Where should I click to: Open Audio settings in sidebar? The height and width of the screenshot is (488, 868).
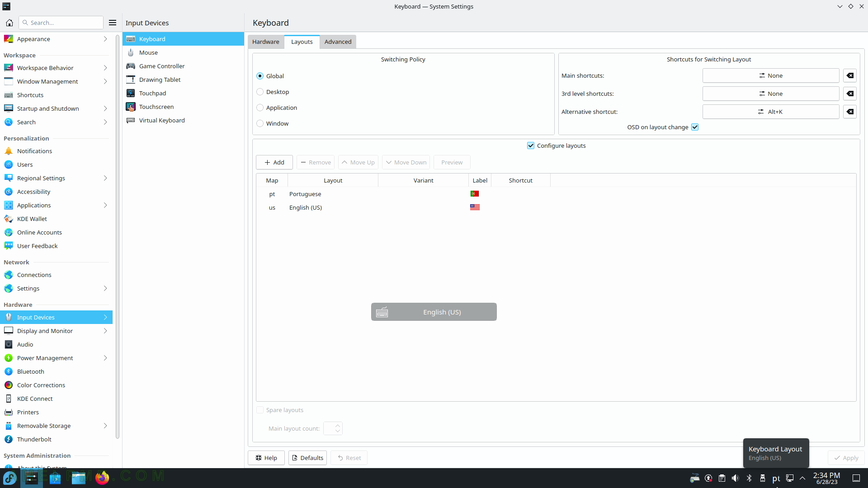[56, 344]
